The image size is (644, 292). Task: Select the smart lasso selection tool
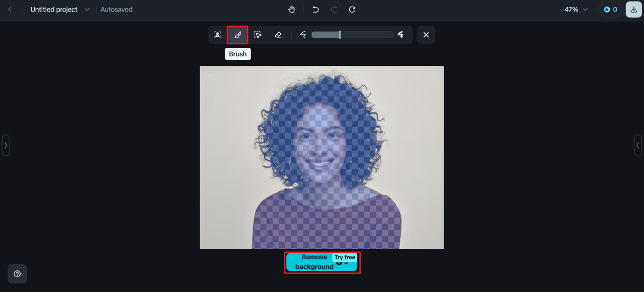pyautogui.click(x=258, y=35)
